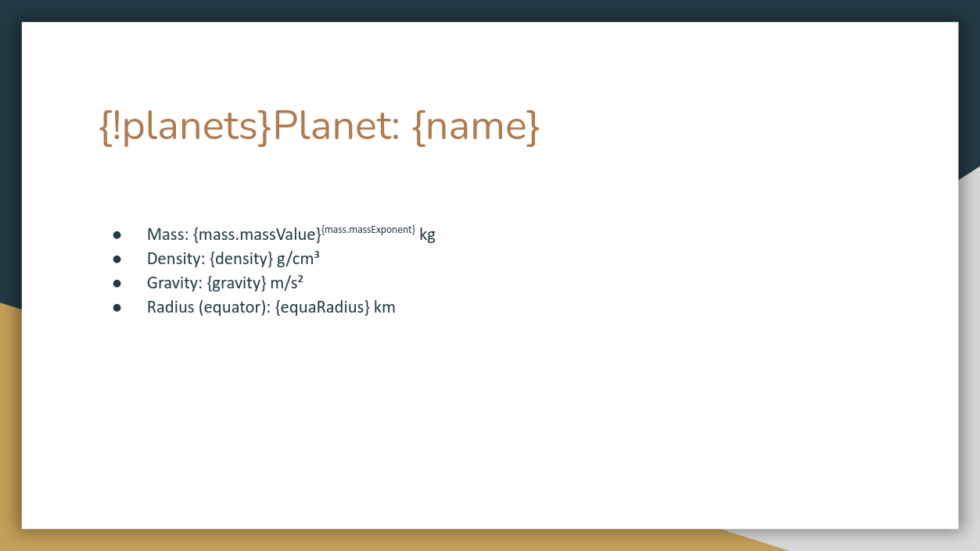Viewport: 980px width, 551px height.
Task: Select the "Radius (equator): {equaRadius} km" line
Action: click(271, 307)
